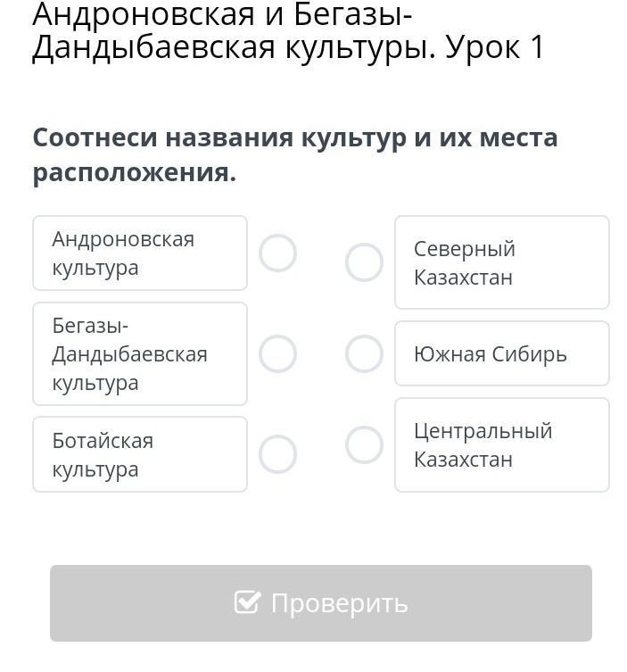Click the Андроновская культура card
The height and width of the screenshot is (672, 627).
click(x=140, y=253)
